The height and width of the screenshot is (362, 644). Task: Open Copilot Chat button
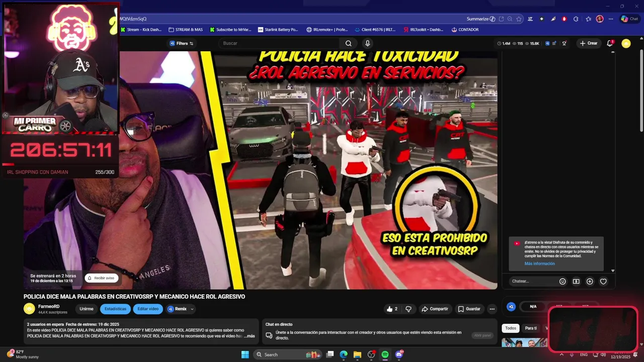(629, 19)
